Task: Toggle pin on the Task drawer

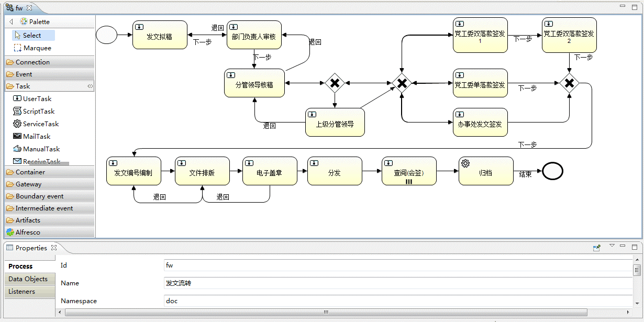Action: tap(90, 86)
